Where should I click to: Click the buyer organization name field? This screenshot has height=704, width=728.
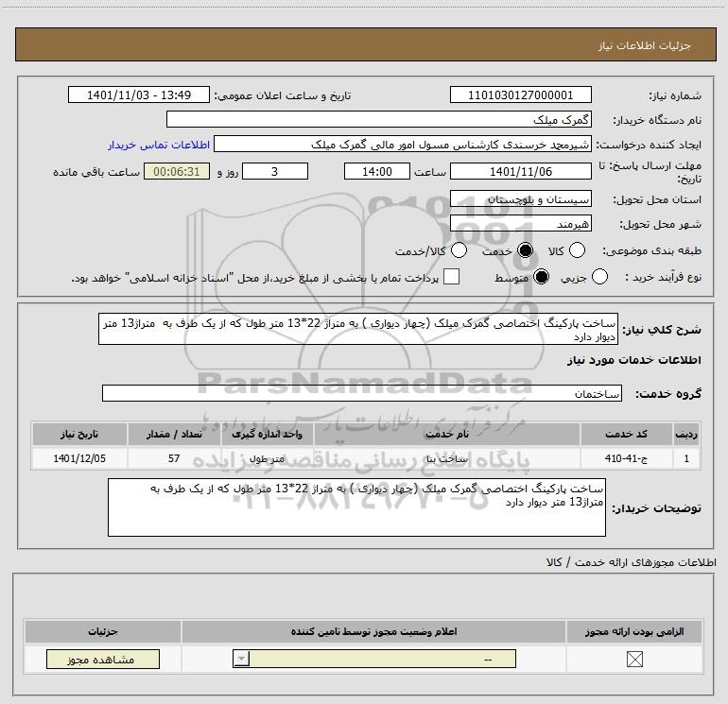(x=379, y=120)
